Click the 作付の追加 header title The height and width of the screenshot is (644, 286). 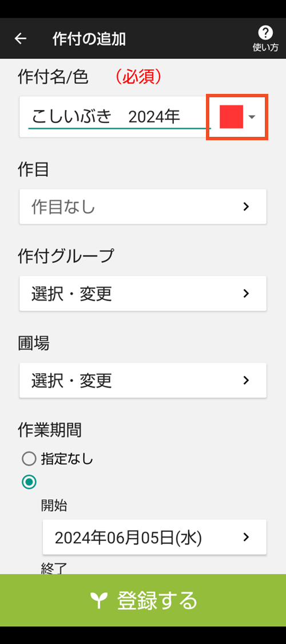coord(89,38)
